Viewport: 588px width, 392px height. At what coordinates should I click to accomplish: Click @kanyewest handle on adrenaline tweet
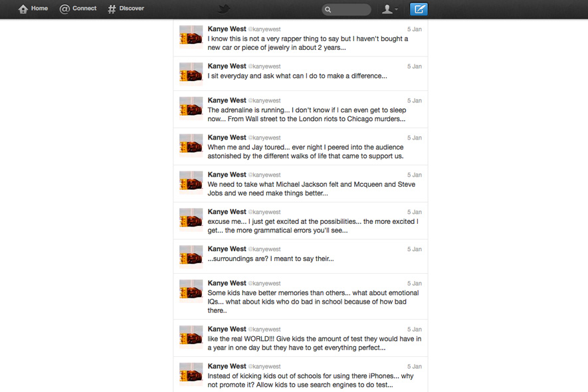[x=264, y=100]
